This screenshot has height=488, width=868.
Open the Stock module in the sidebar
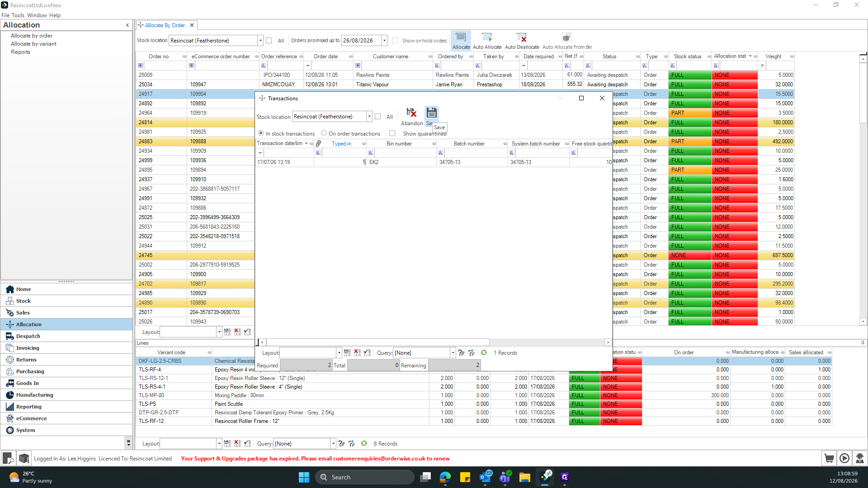[67, 301]
